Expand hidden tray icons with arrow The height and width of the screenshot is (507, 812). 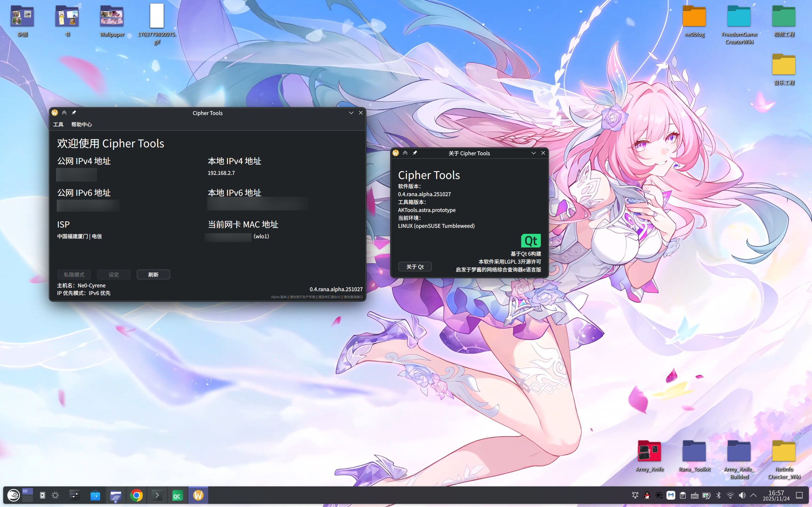[754, 495]
